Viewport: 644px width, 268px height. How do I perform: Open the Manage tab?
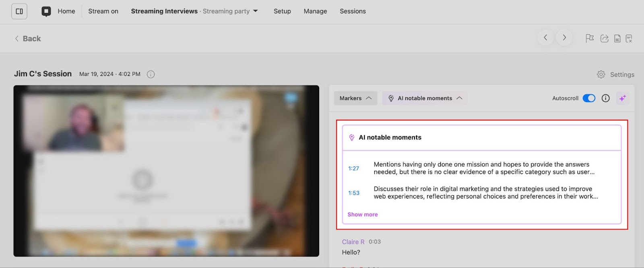315,11
